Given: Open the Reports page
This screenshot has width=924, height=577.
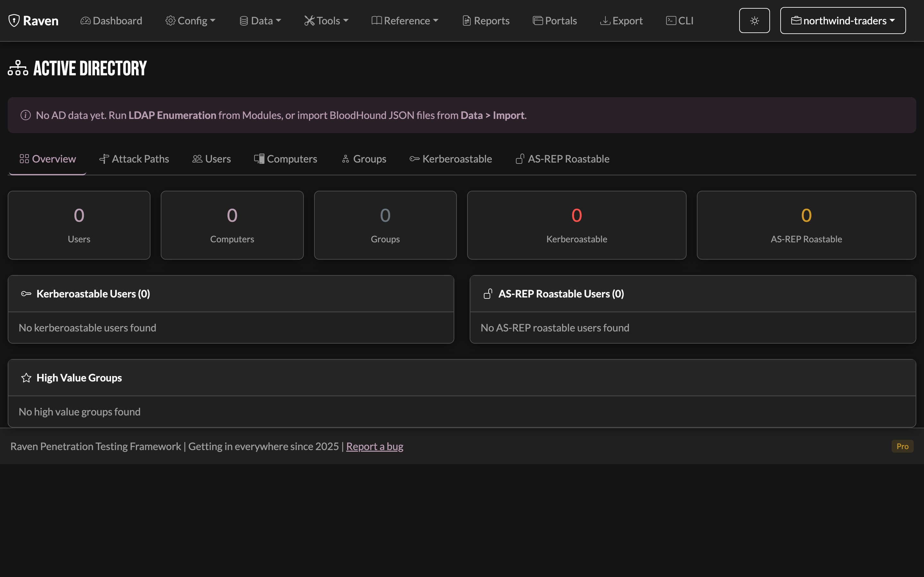Looking at the screenshot, I should coord(486,21).
